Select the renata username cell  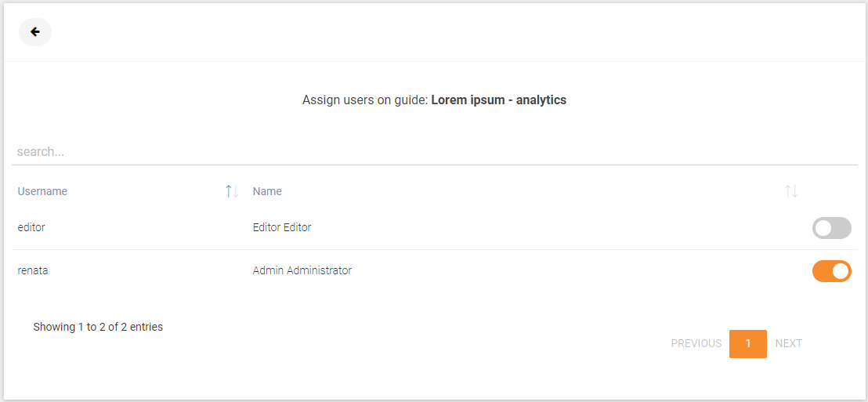[33, 271]
